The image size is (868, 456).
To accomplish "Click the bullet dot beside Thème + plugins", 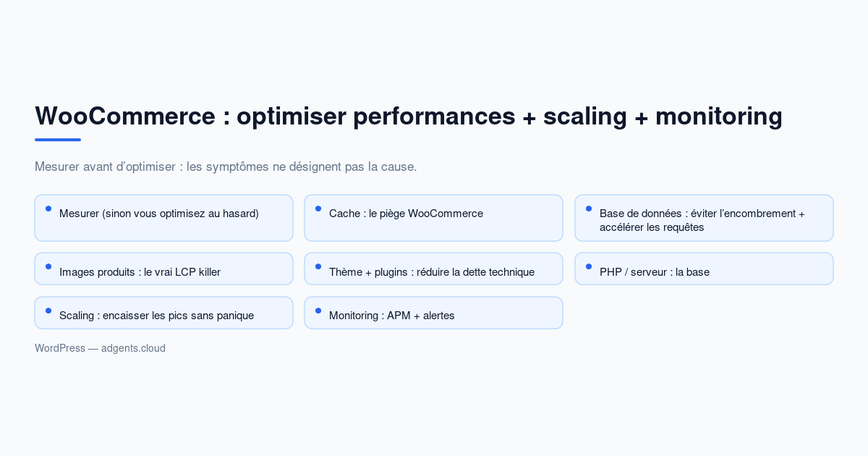I will point(318,266).
